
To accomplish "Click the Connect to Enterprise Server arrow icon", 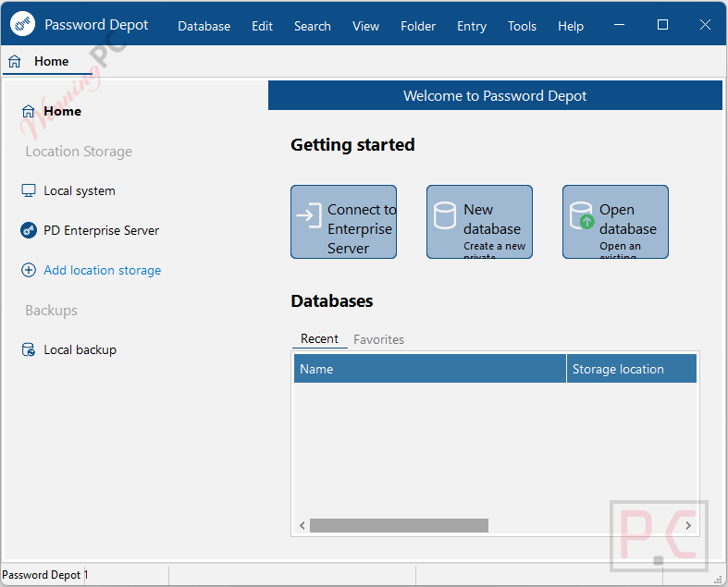I will [x=309, y=215].
